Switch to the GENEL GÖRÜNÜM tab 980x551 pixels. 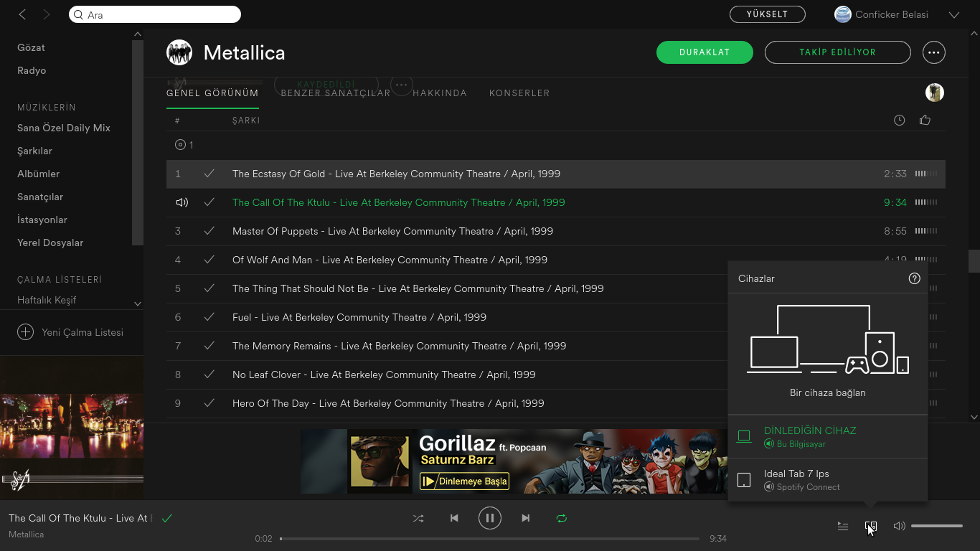tap(212, 93)
